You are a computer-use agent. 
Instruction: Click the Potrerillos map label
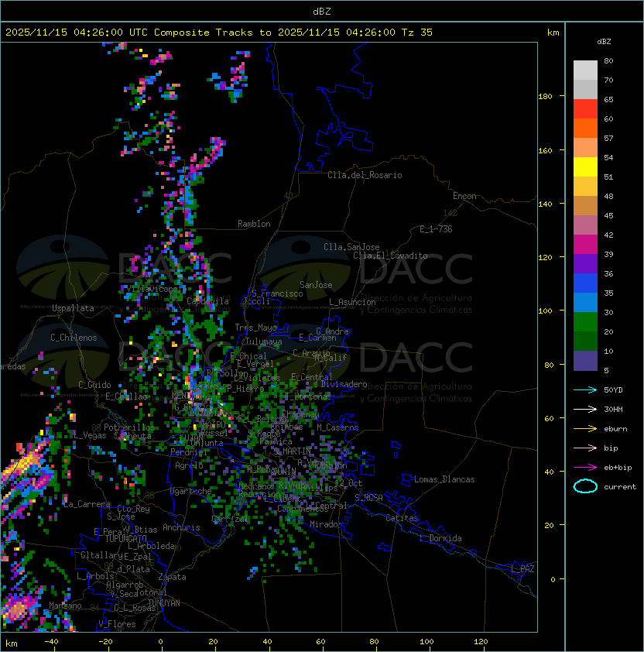pos(129,427)
